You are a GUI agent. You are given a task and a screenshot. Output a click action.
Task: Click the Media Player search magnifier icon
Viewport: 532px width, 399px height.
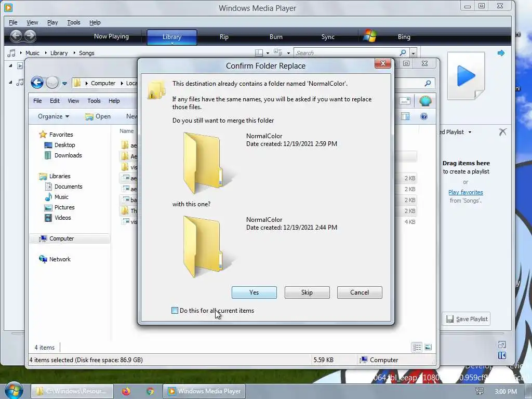[403, 52]
